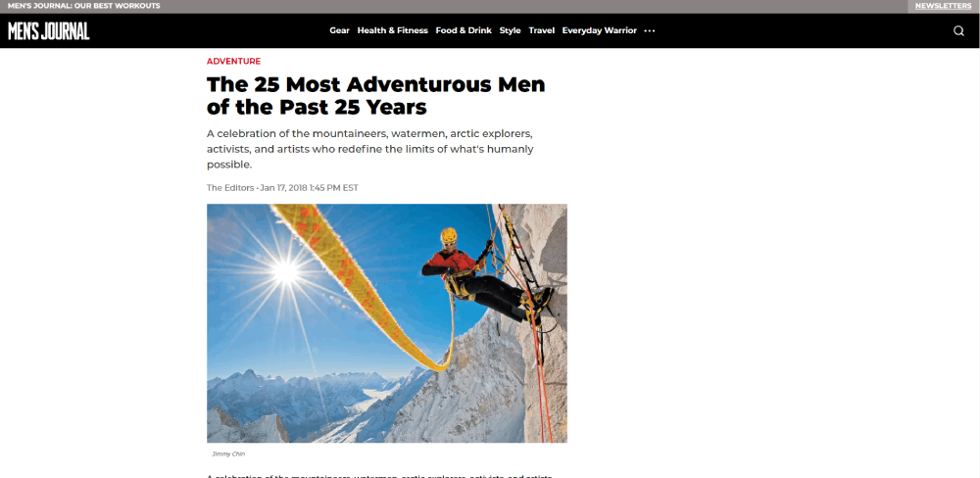
Task: Expand the three-dot more menu
Action: tap(650, 30)
